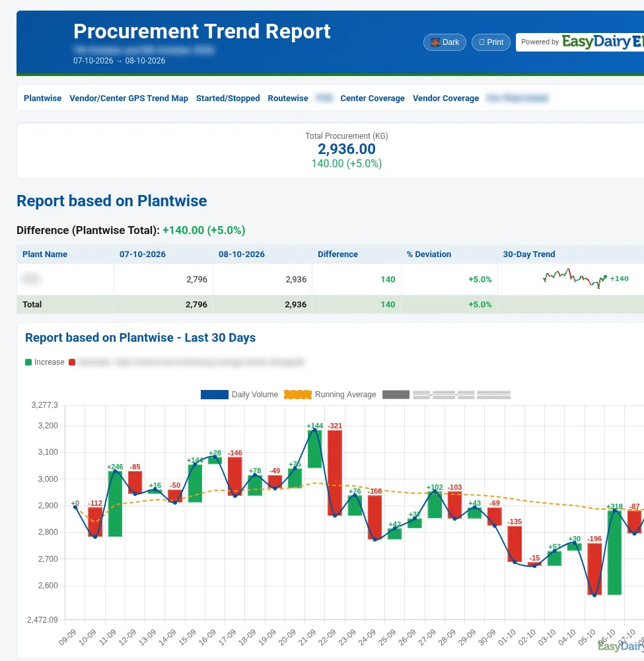Go to Plantwise section link
This screenshot has height=661, width=644.
(42, 98)
